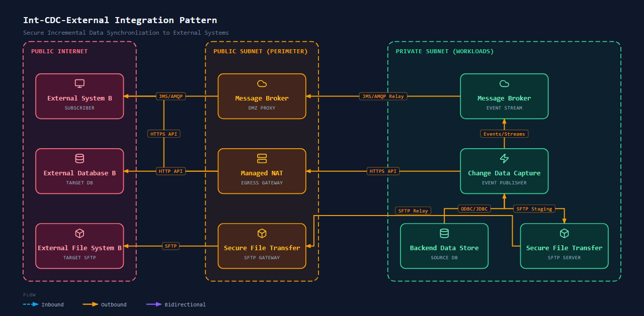Screen dimensions: 644x316
Task: Click the SUBSCRIBER caption text
Action: tap(79, 108)
